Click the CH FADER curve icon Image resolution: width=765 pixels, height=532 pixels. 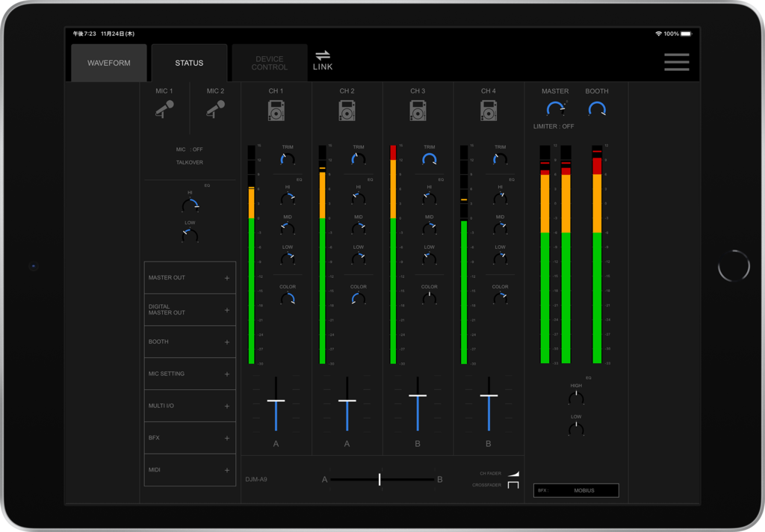coord(512,473)
